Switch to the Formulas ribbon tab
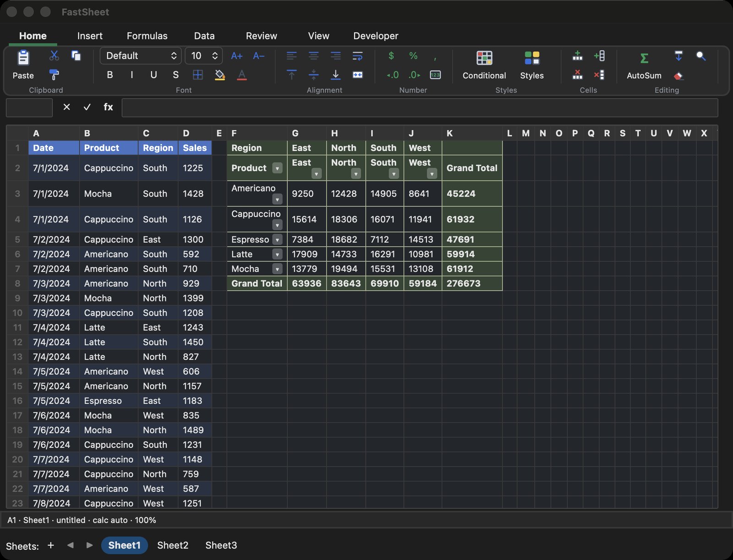This screenshot has height=560, width=733. click(x=147, y=36)
